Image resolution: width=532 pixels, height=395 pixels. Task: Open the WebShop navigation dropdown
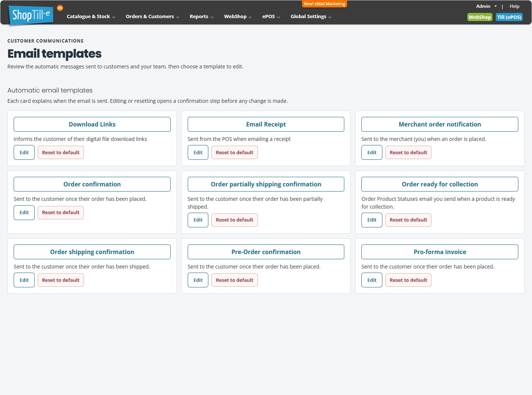(238, 17)
